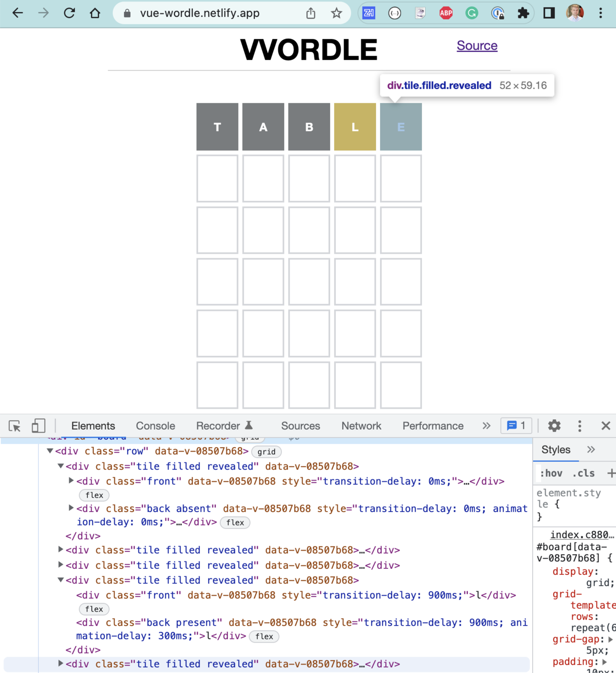Click the browser forward arrow
This screenshot has width=616, height=673.
tap(43, 13)
